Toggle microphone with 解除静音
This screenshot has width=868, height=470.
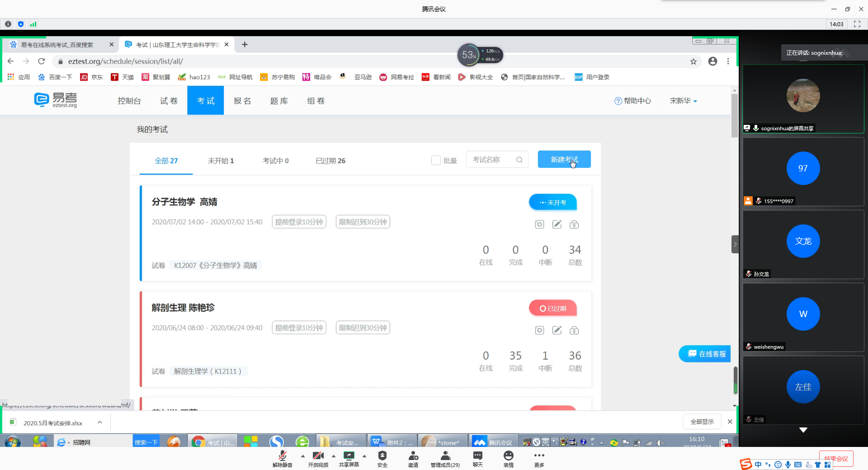[x=282, y=456]
